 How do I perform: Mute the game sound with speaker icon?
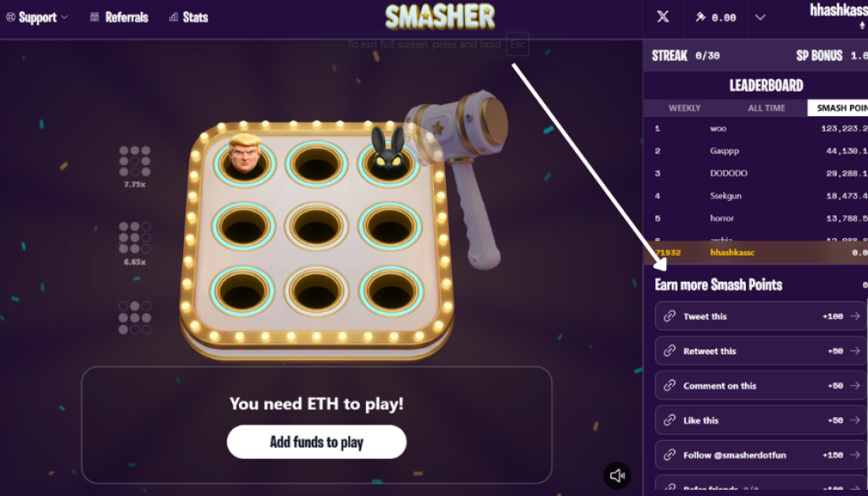pyautogui.click(x=617, y=476)
